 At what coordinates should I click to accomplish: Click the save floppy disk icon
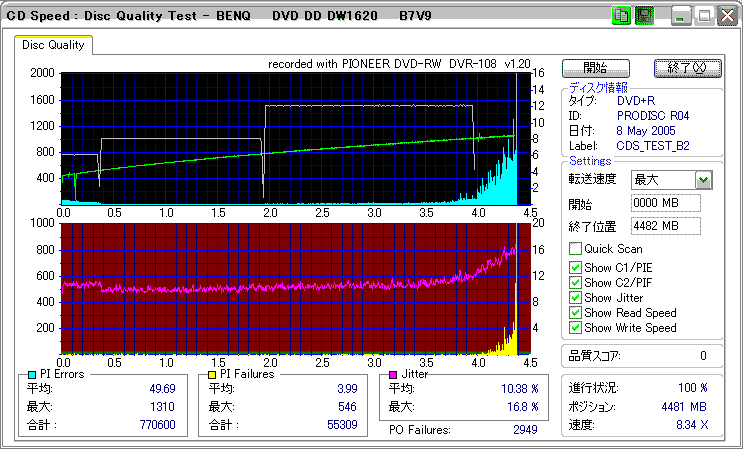click(644, 16)
